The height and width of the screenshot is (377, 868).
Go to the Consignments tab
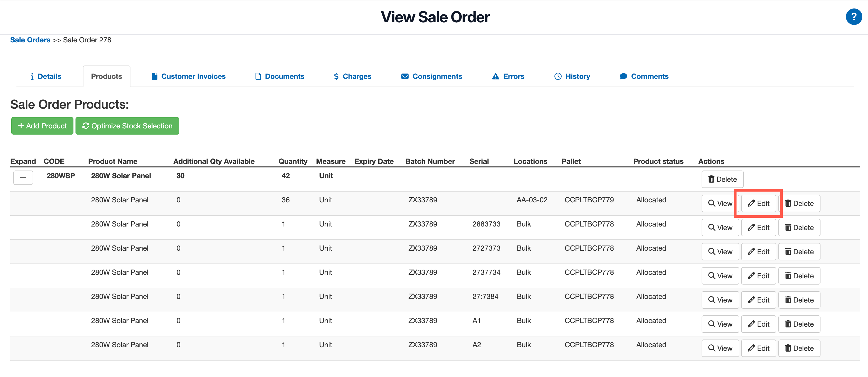tap(432, 77)
